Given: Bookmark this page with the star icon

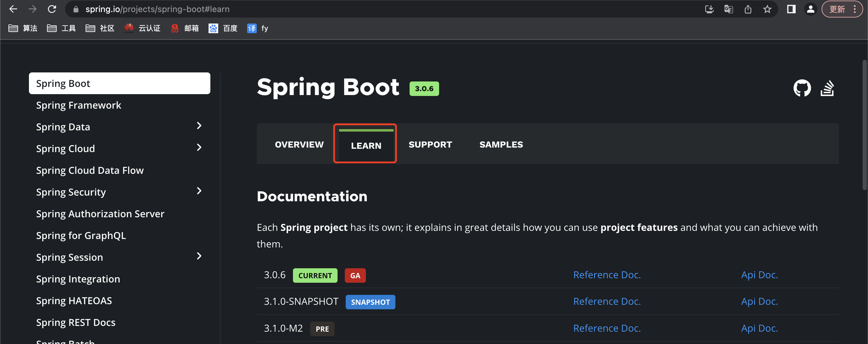Looking at the screenshot, I should (x=767, y=9).
